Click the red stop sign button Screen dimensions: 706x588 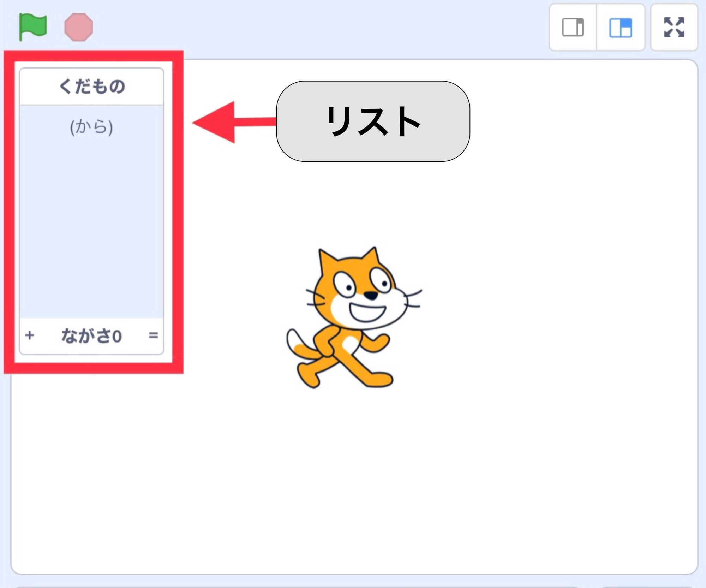pos(79,27)
